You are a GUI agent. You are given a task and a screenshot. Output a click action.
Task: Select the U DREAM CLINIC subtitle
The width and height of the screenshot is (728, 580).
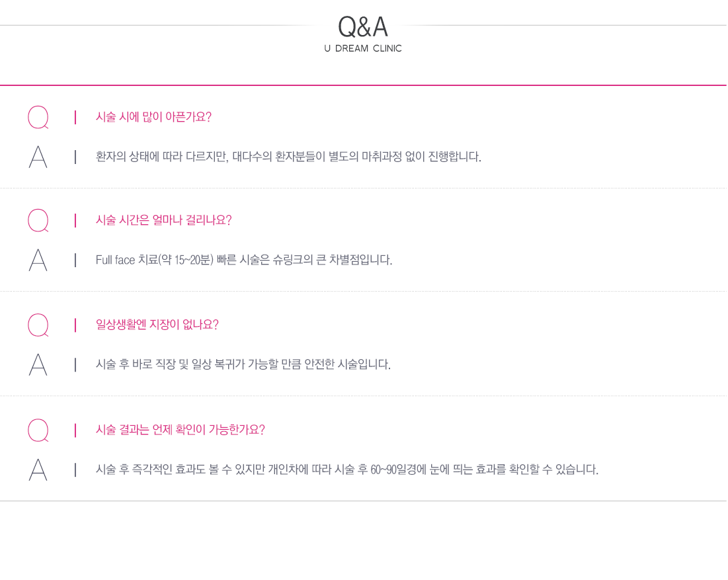click(x=362, y=48)
